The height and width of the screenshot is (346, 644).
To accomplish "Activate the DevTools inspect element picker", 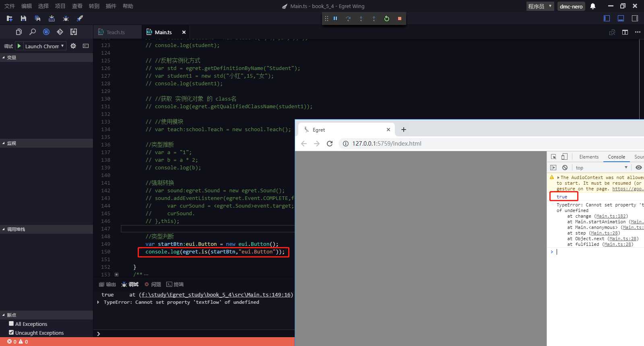I will pos(554,157).
